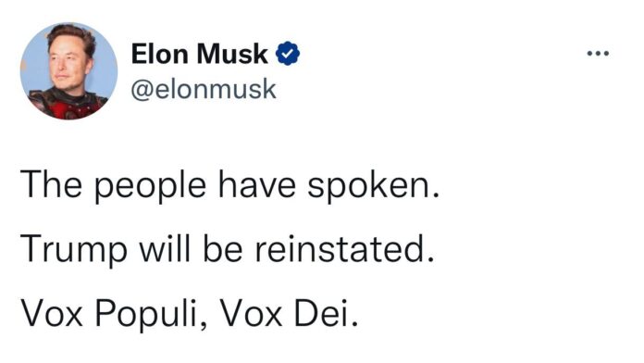Click the word 'will' in the second line
This screenshot has width=644, height=363.
[x=165, y=248]
